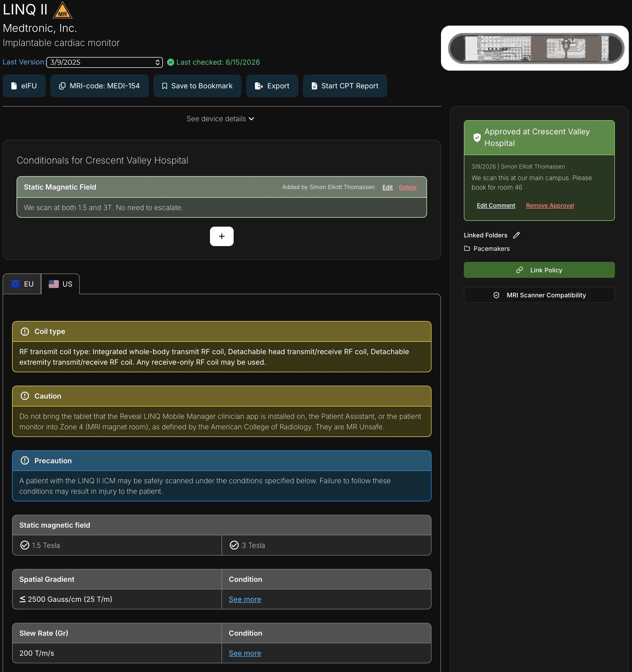Viewport: 632px width, 672px height.
Task: Click the Caution alert icon
Action: tap(25, 396)
